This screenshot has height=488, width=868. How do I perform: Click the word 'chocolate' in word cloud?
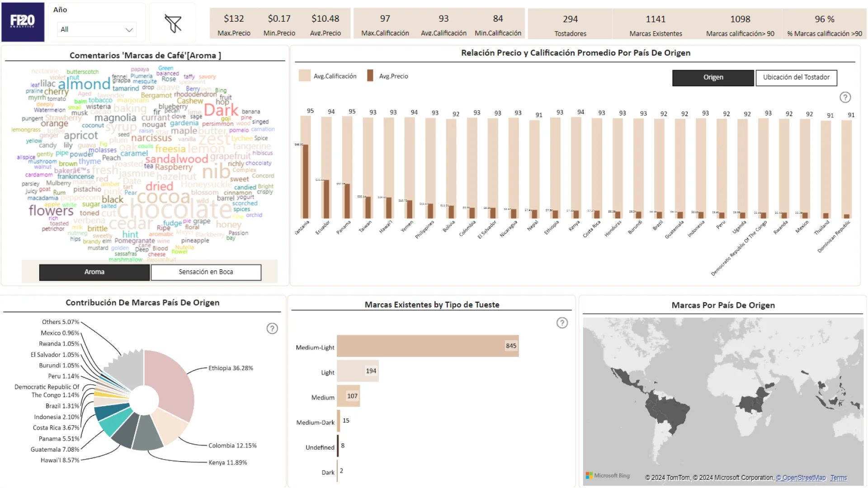(x=175, y=209)
